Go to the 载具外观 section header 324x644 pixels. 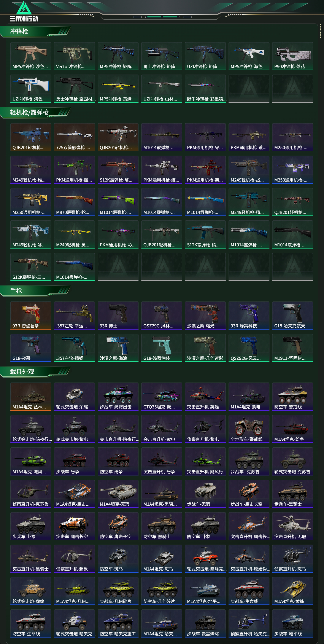point(35,372)
